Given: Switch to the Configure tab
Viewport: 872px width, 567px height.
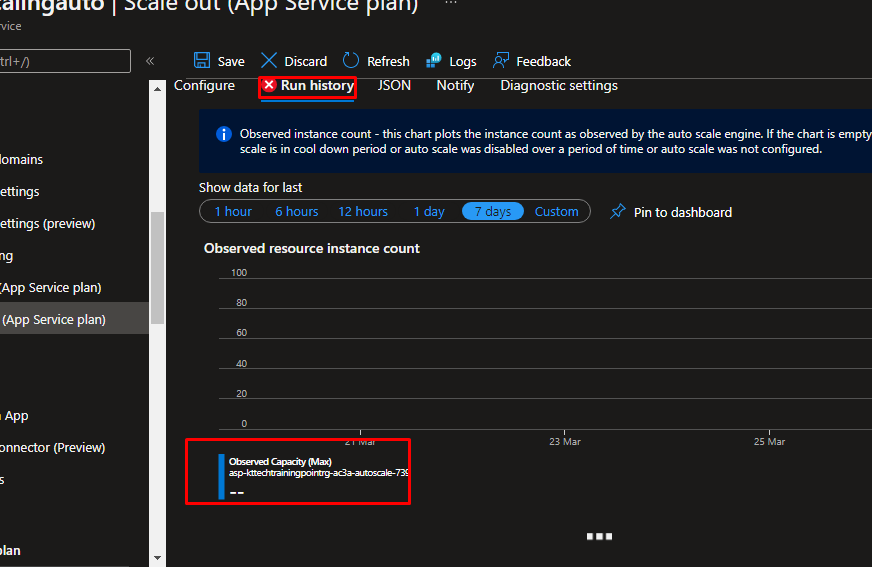Looking at the screenshot, I should point(204,86).
